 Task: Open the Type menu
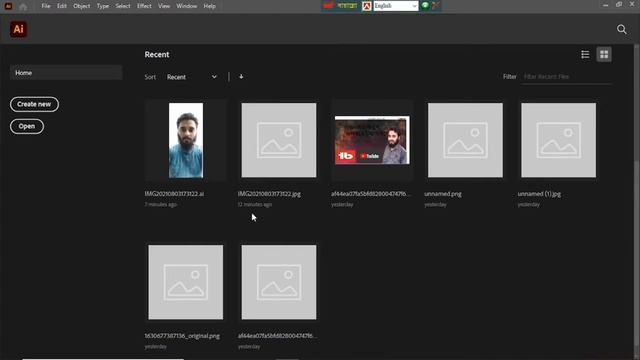[x=102, y=6]
